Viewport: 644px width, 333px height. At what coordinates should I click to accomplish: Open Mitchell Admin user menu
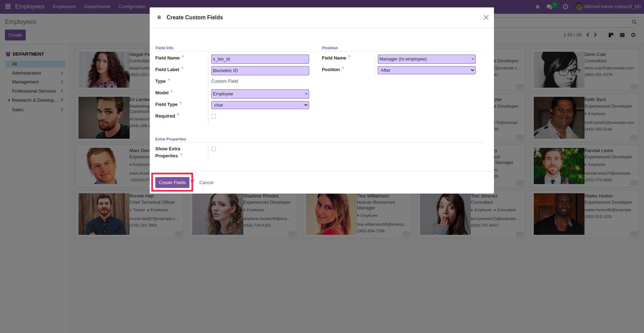click(x=608, y=7)
